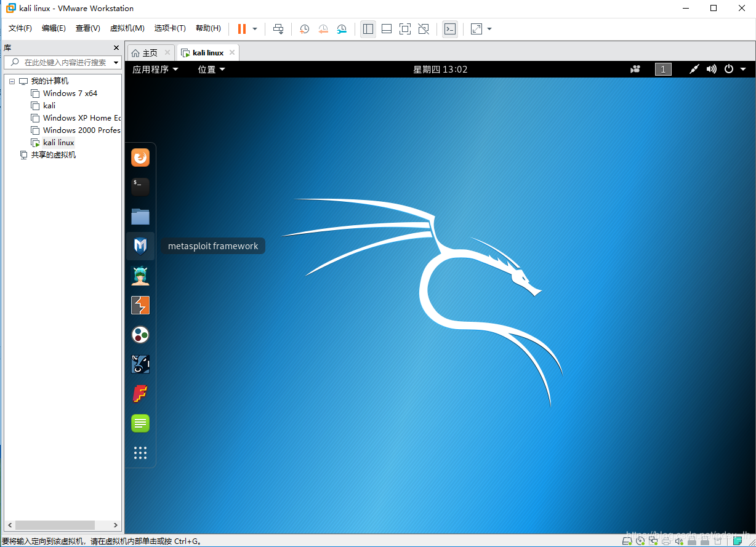Close the 库 library panel
756x547 pixels.
point(116,47)
